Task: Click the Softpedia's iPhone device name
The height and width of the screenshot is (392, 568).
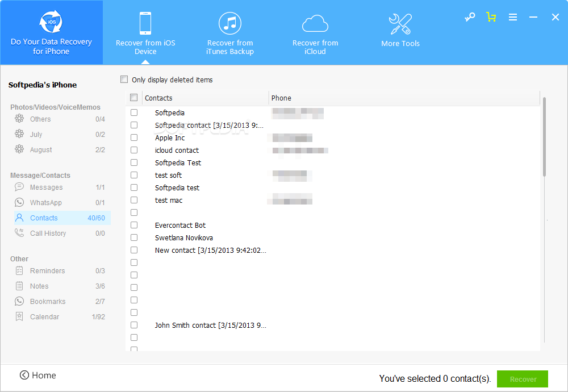Action: [43, 85]
